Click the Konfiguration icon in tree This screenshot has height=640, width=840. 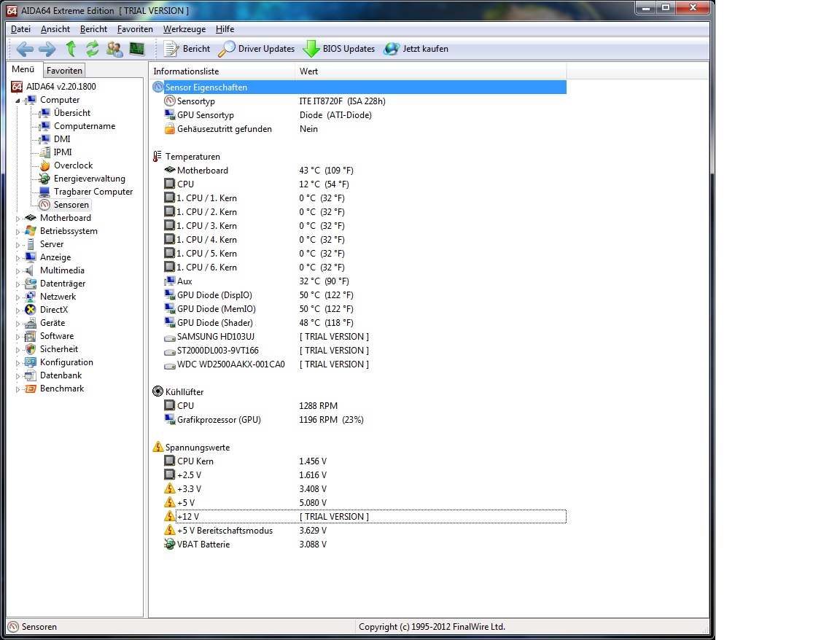[x=31, y=362]
